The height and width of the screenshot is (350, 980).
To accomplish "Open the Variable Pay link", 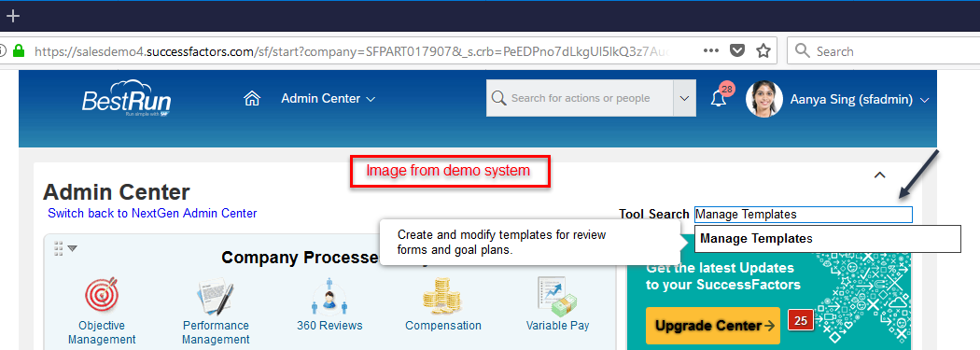I will [557, 326].
